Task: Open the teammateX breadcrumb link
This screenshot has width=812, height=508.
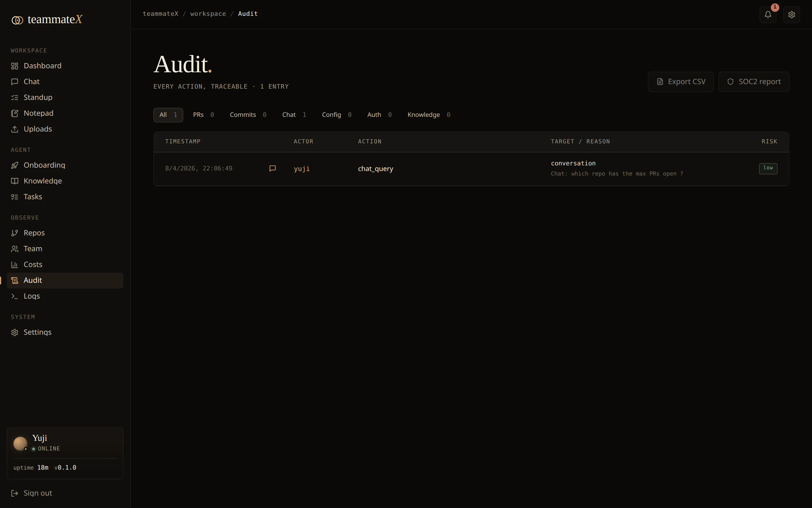Action: pos(160,14)
